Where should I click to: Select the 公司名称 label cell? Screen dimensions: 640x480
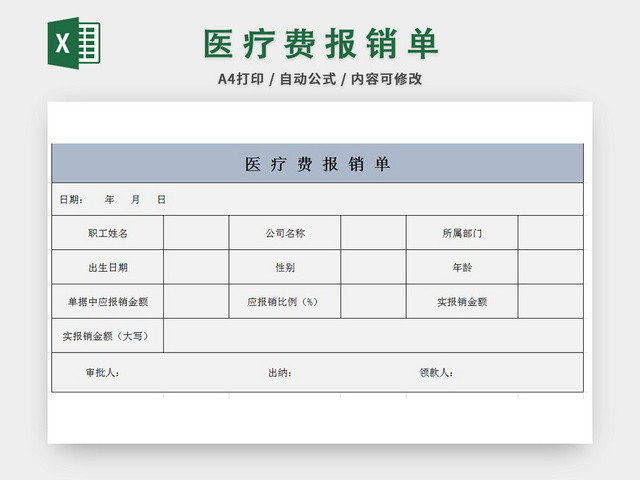point(285,233)
